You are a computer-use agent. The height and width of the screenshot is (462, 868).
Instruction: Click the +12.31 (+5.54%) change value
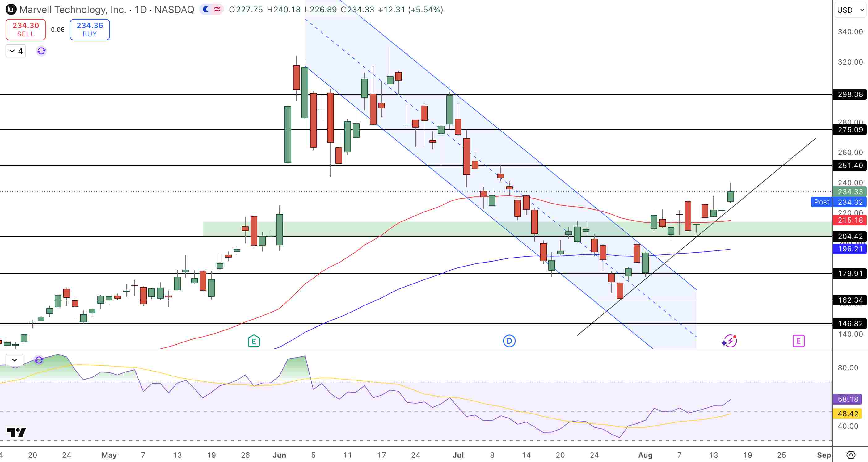(x=411, y=10)
